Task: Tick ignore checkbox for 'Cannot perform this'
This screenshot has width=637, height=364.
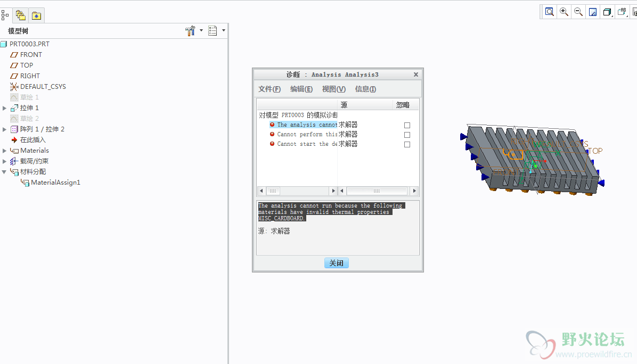Action: pyautogui.click(x=407, y=135)
